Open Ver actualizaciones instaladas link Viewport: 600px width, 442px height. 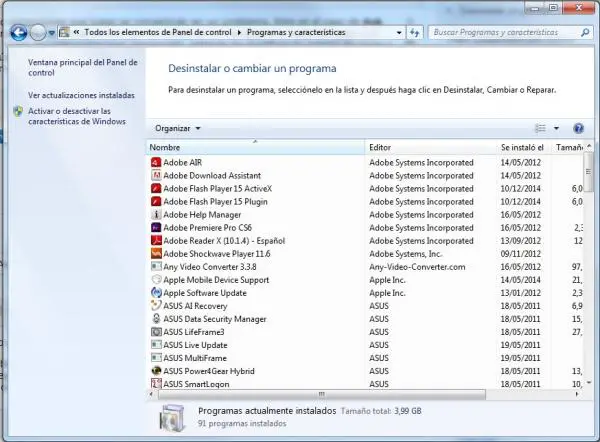(81, 95)
